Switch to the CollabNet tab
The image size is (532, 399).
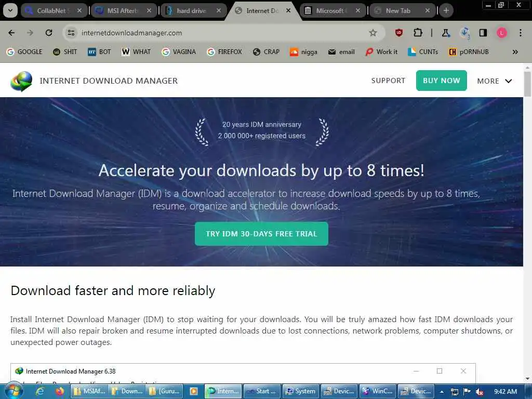click(x=53, y=10)
